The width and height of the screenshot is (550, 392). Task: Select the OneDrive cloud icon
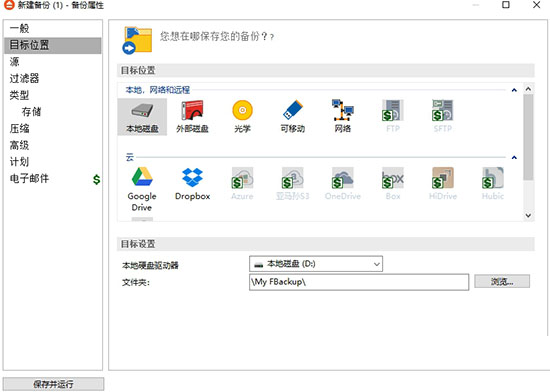point(343,184)
